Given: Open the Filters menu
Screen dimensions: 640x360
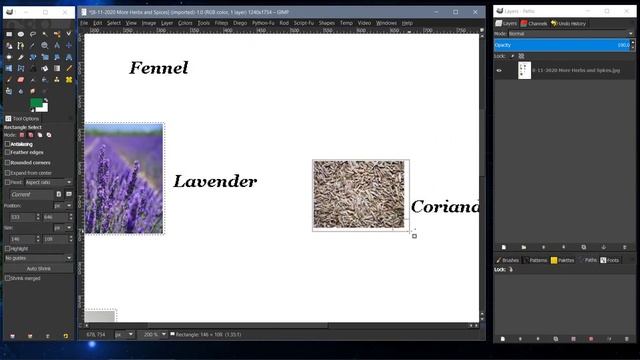Looking at the screenshot, I should tap(221, 23).
